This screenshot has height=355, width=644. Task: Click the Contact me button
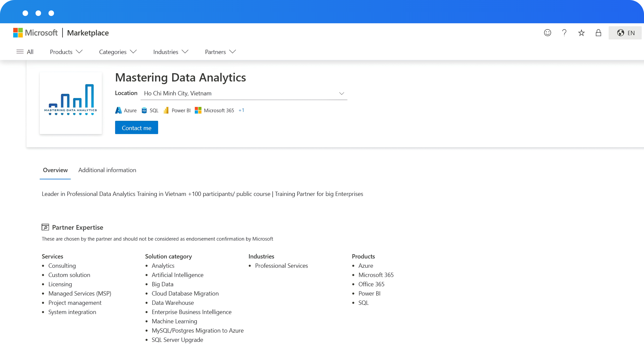136,128
